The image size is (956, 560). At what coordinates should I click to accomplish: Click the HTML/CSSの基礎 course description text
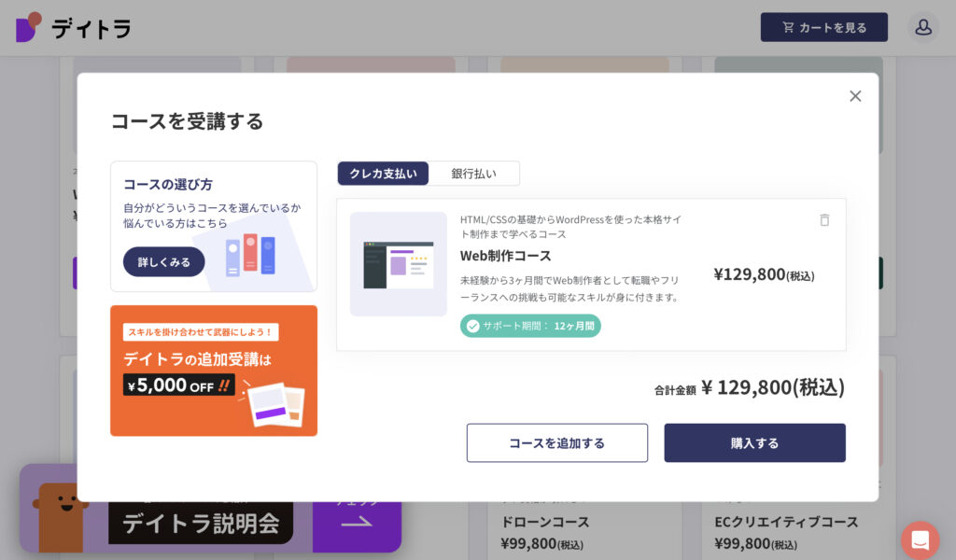tap(570, 227)
